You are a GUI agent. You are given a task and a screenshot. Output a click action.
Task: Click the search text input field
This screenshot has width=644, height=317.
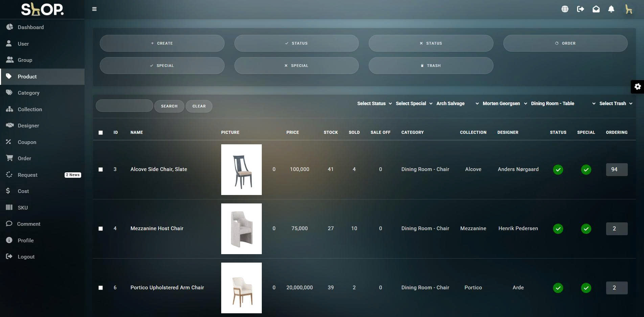tap(124, 106)
